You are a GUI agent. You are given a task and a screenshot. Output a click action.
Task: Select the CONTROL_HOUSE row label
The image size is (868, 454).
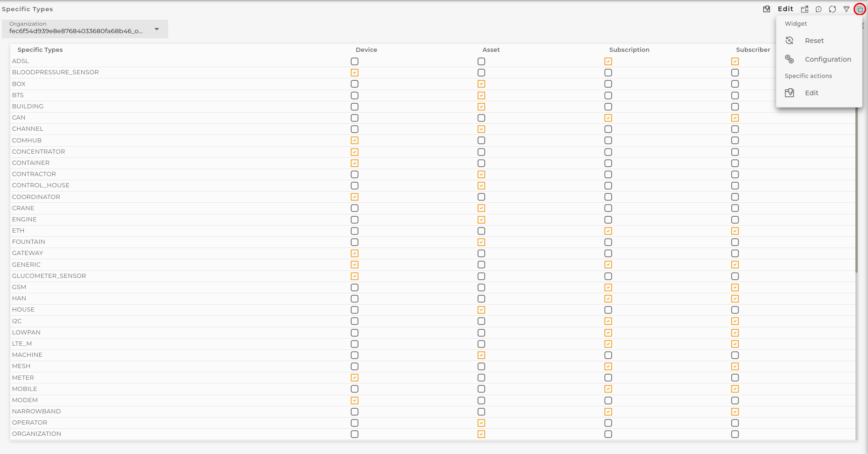pyautogui.click(x=41, y=185)
